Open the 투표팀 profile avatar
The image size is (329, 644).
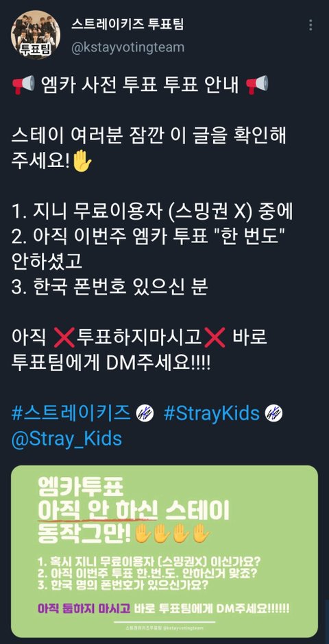point(36,35)
